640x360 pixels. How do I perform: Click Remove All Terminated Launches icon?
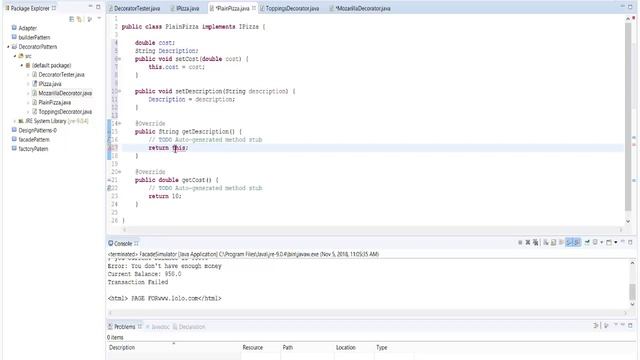click(x=536, y=242)
